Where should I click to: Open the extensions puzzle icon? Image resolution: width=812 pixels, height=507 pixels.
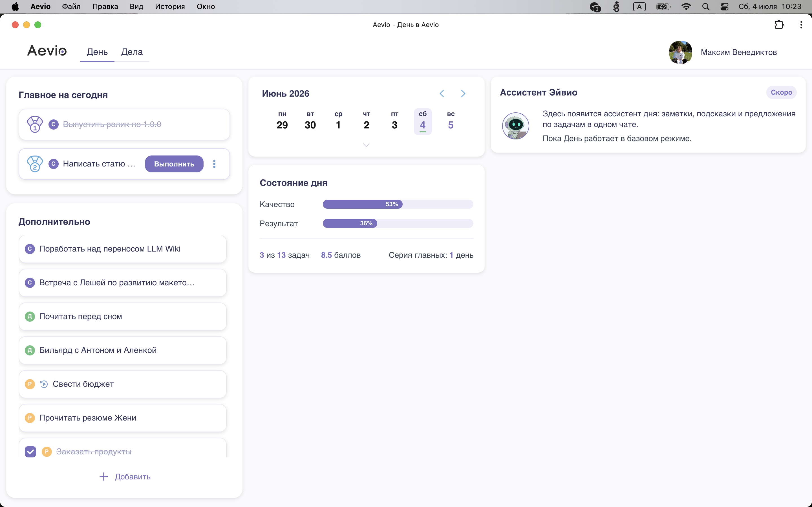pyautogui.click(x=779, y=25)
